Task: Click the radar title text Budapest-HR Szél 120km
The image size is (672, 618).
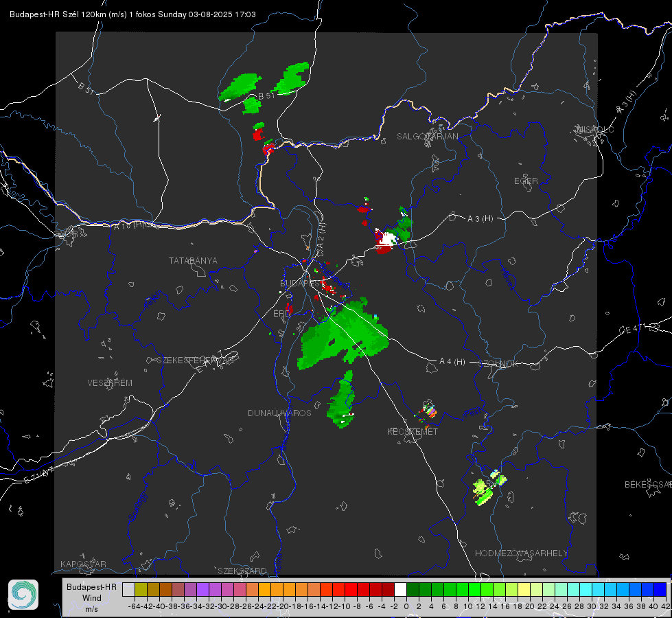Action: 58,14
